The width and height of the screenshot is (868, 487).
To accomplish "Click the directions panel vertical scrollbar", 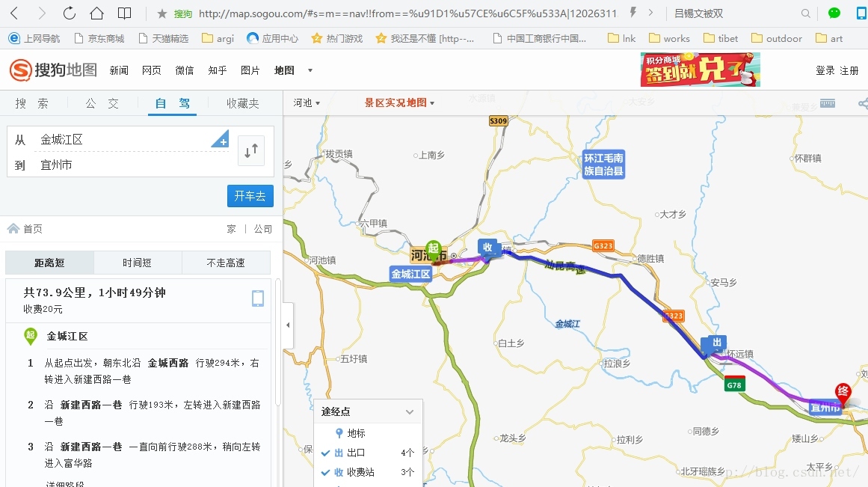I will pos(278,343).
